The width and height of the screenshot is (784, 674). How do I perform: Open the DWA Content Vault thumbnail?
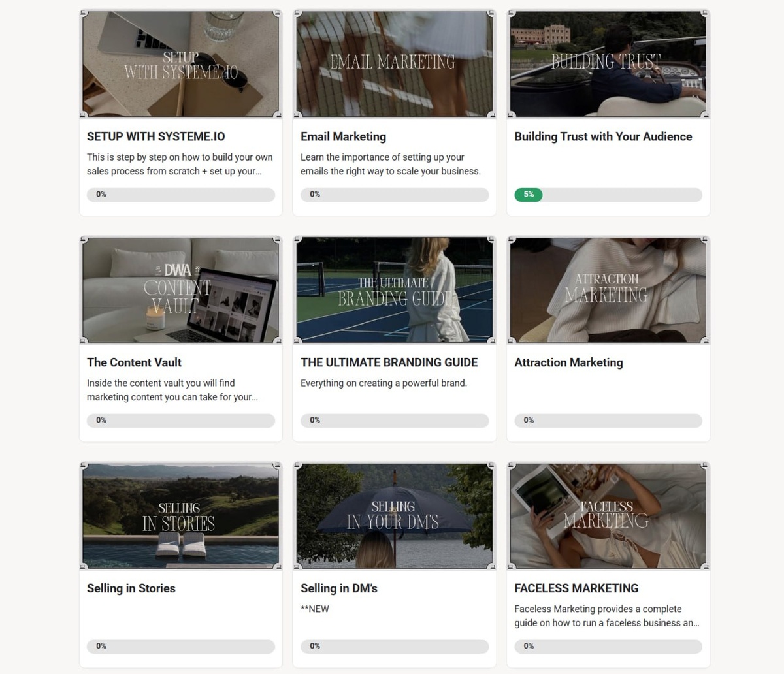(x=181, y=290)
